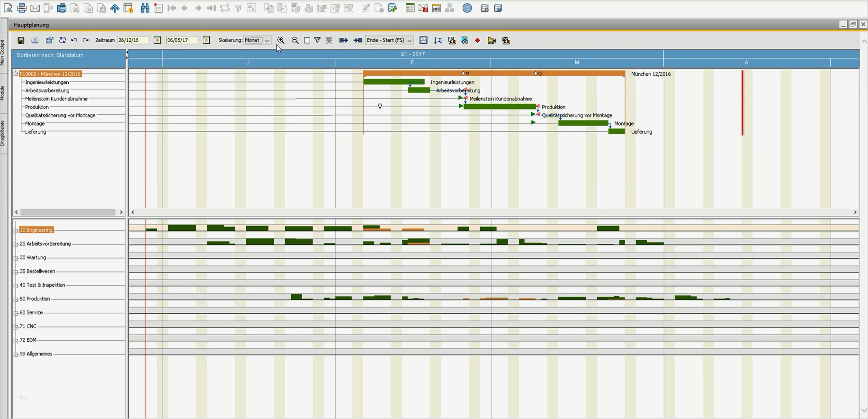Click the binoculars Find icon
Screen dimensions: 868x419
pyautogui.click(x=145, y=8)
